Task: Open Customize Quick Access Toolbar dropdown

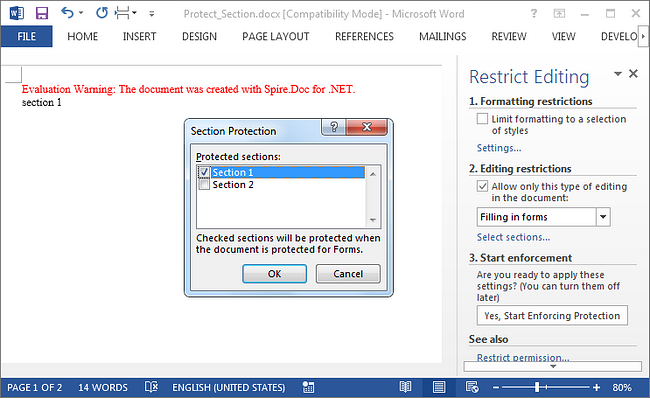Action: (152, 14)
